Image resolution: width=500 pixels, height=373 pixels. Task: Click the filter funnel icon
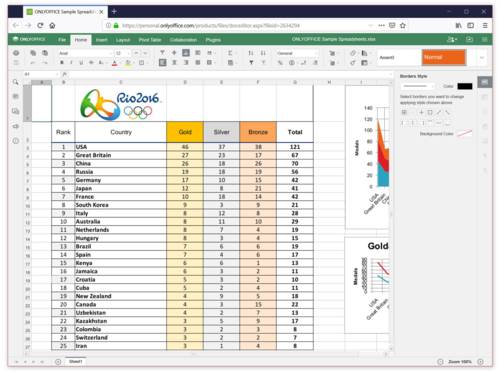[251, 63]
